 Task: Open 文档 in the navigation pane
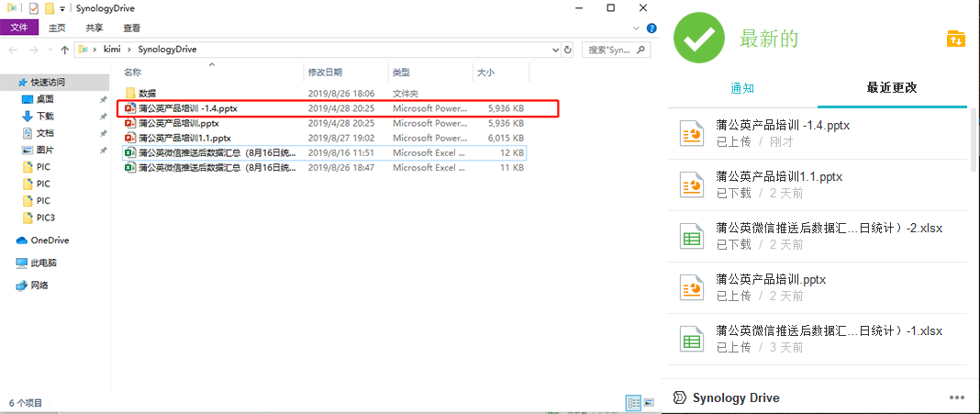point(45,132)
